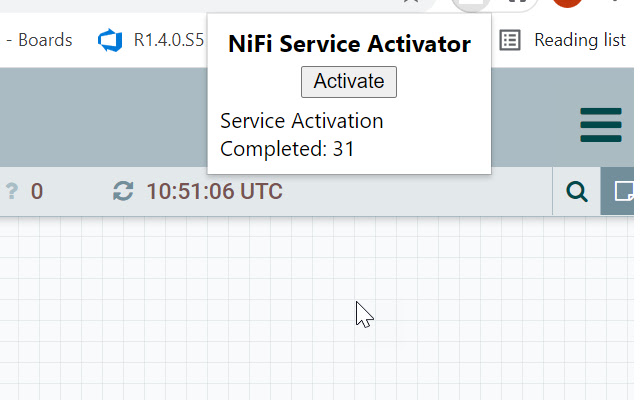Screen dimensions: 640x400
Task: Click the Activate button in the popup
Action: (x=349, y=82)
